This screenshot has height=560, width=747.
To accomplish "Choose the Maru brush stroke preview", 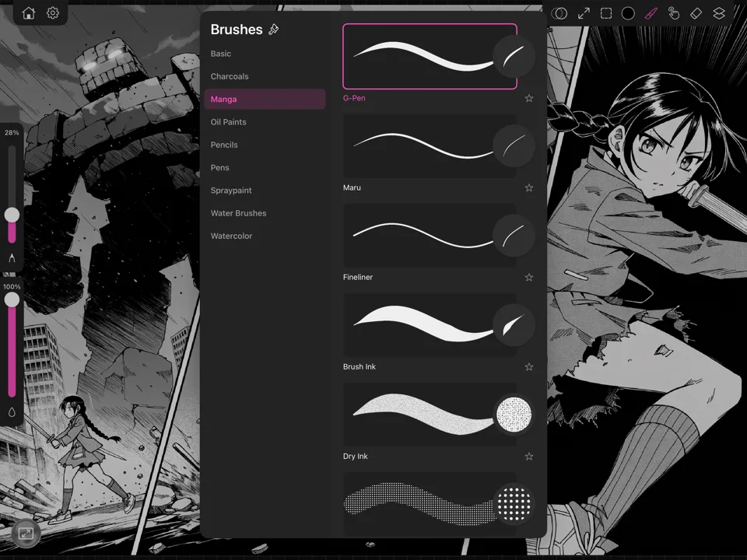I will (430, 146).
